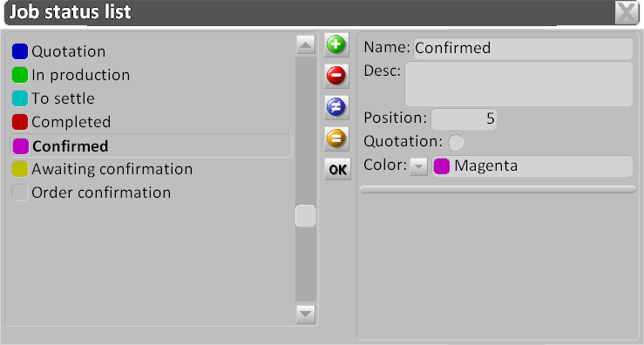The height and width of the screenshot is (345, 644).
Task: Open the Color dropdown arrow
Action: (418, 166)
